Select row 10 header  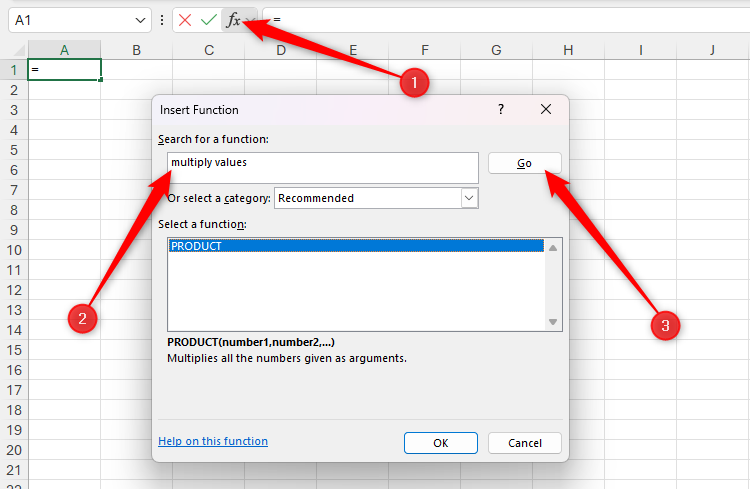14,250
